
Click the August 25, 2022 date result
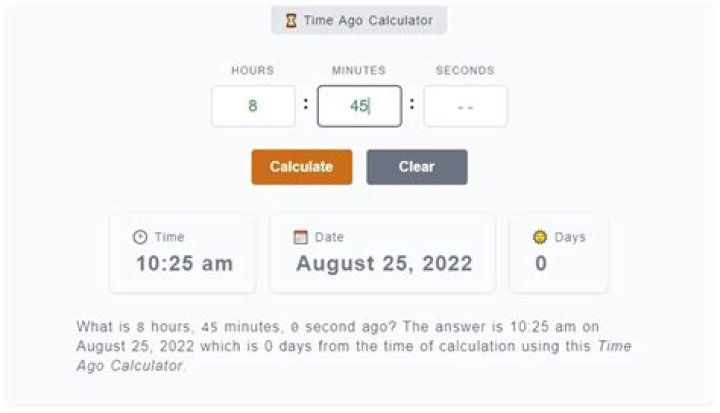384,264
